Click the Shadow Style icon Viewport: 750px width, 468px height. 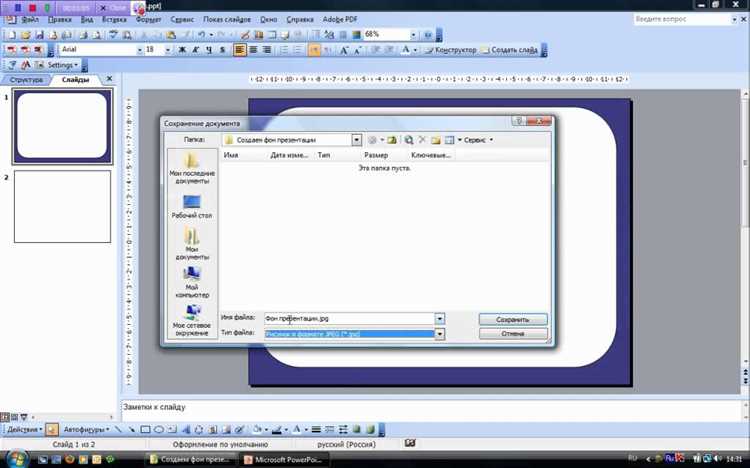tap(356, 429)
